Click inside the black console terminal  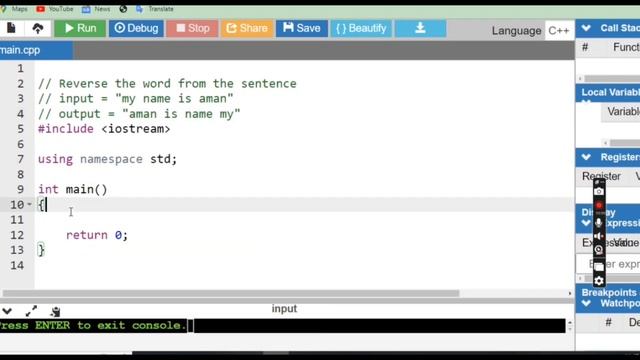click(x=282, y=326)
